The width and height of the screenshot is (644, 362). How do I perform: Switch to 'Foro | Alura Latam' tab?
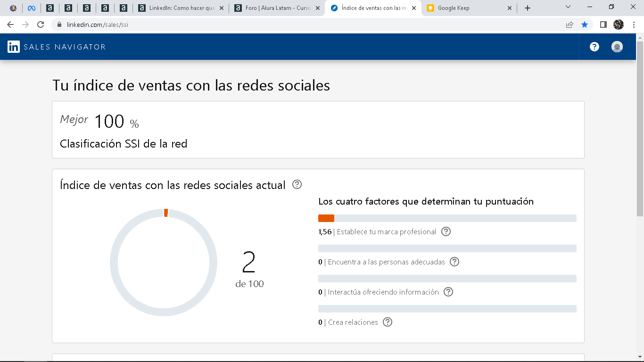[277, 8]
